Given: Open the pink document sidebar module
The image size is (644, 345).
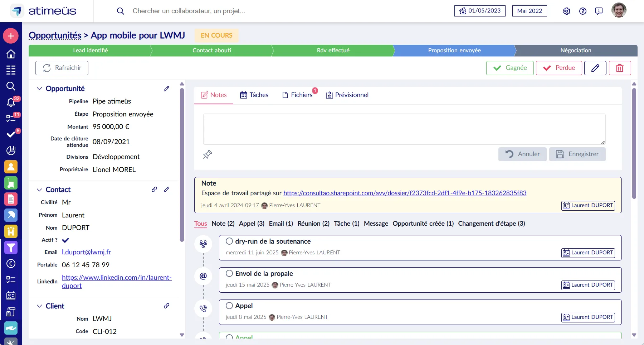Looking at the screenshot, I should pos(11,199).
